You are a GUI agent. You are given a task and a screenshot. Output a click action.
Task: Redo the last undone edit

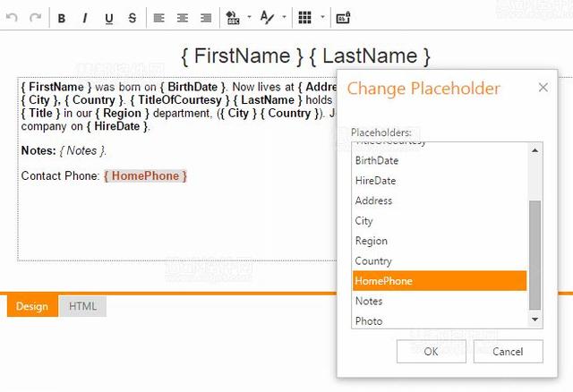click(36, 17)
